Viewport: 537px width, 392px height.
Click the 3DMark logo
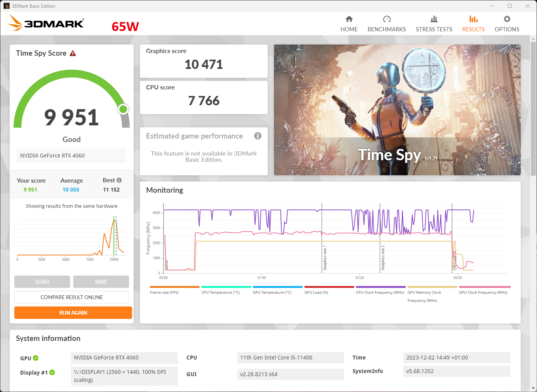pyautogui.click(x=46, y=23)
